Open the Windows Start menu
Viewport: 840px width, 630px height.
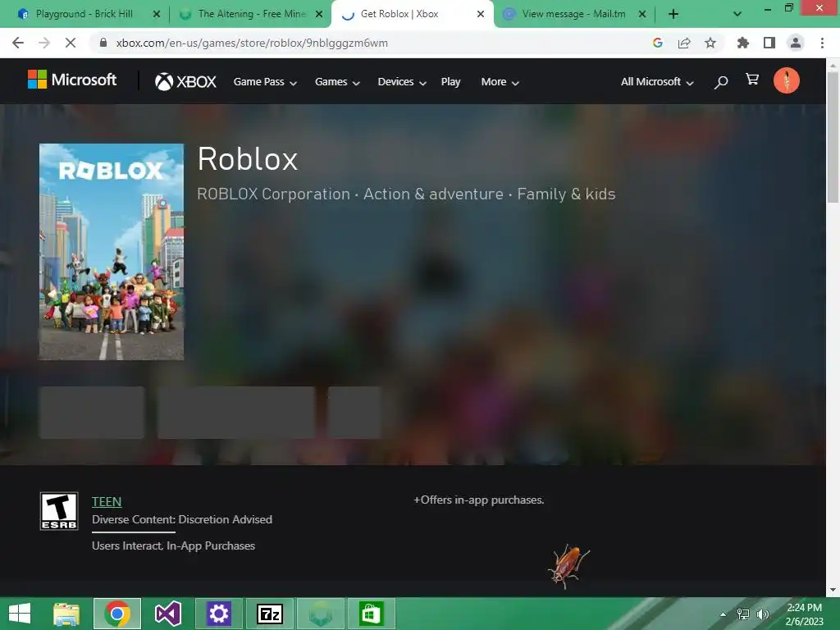tap(20, 614)
